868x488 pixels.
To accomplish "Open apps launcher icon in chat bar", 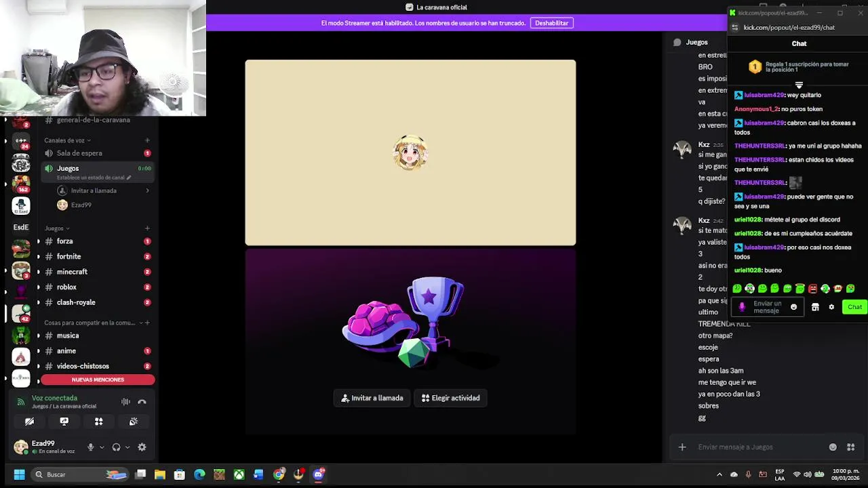I will click(850, 447).
